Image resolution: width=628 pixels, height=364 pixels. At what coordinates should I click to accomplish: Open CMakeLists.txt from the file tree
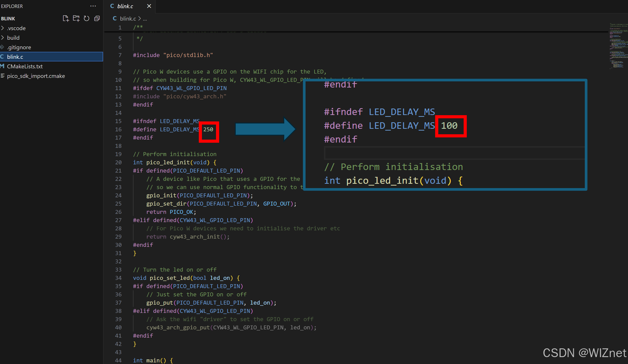click(25, 66)
